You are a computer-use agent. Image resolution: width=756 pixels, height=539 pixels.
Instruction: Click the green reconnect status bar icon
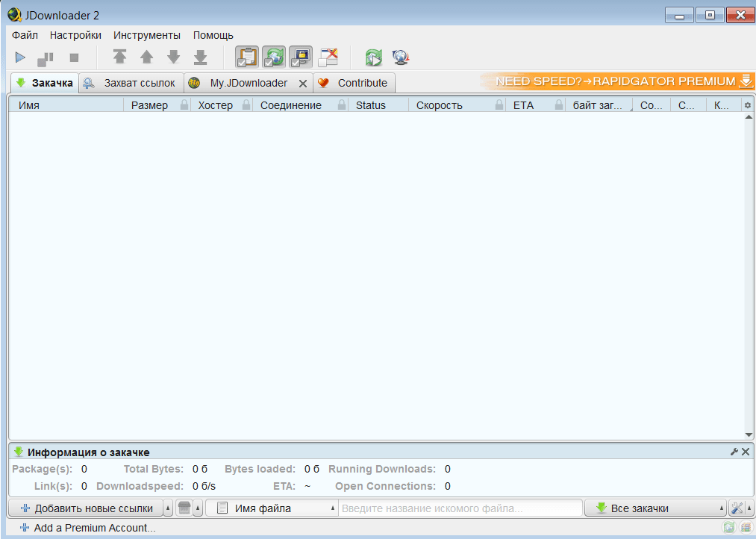729,528
